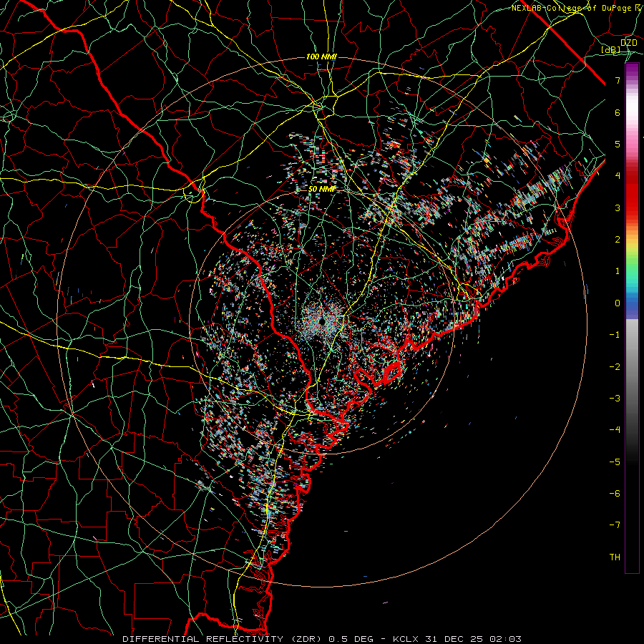Click the TH label at the legend bottom

[x=615, y=557]
